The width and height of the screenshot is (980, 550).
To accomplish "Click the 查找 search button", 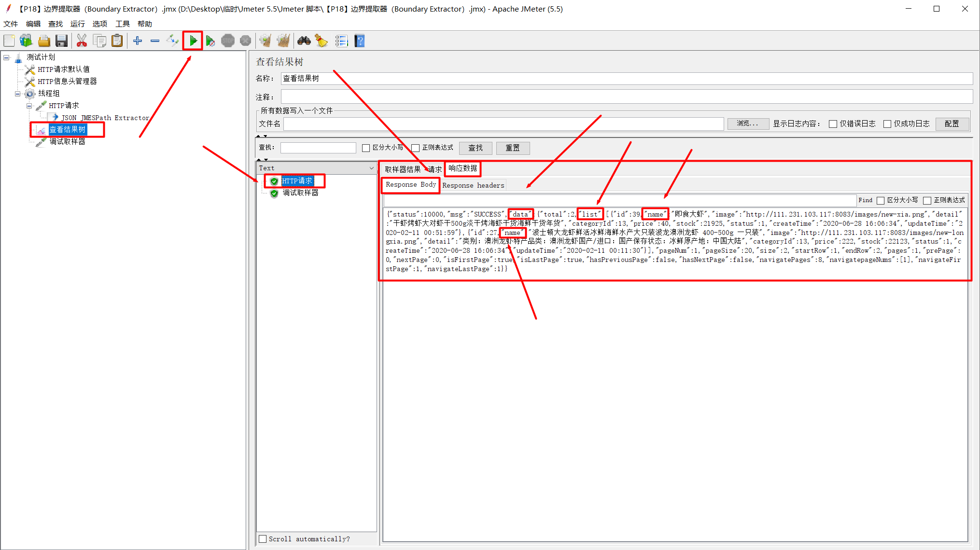I will tap(476, 148).
